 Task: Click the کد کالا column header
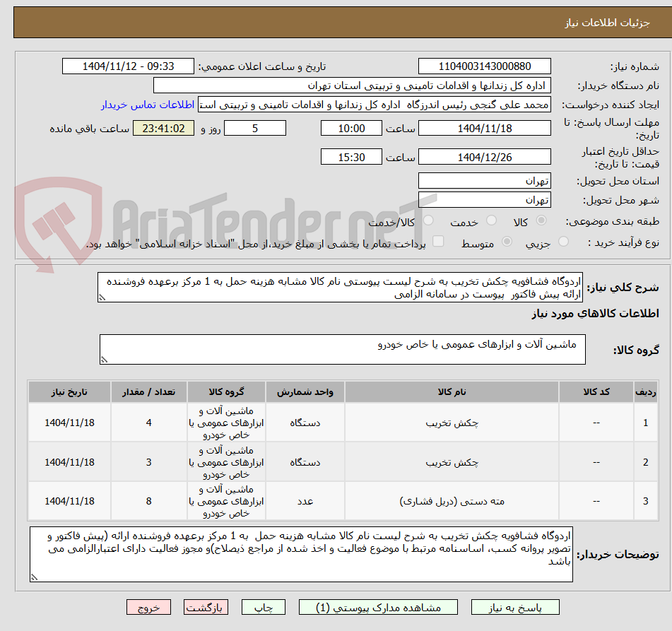596,391
